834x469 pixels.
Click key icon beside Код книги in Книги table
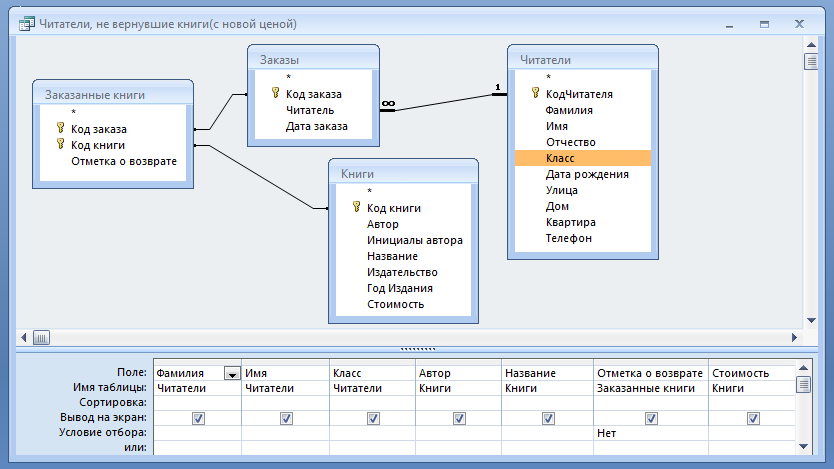point(356,207)
